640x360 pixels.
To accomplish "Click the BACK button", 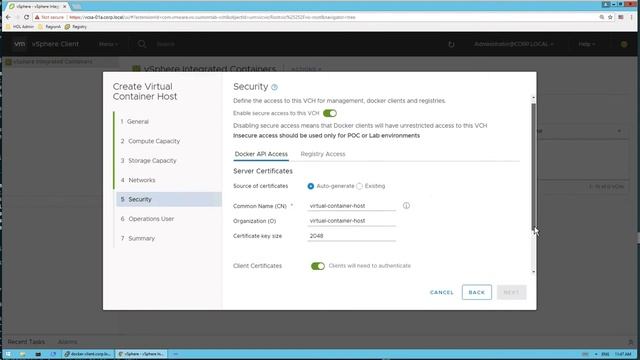I will click(x=477, y=292).
